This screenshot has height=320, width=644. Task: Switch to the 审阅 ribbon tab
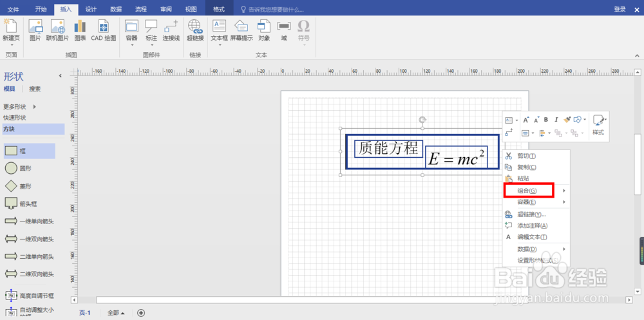166,9
